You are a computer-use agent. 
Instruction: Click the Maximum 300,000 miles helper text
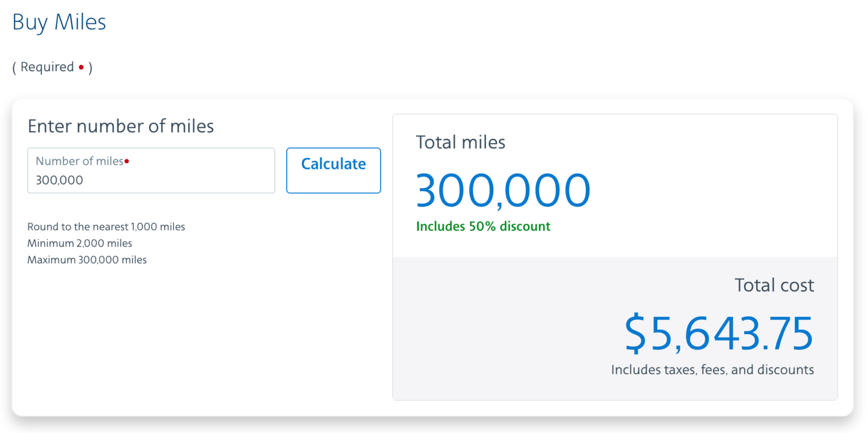coord(86,260)
